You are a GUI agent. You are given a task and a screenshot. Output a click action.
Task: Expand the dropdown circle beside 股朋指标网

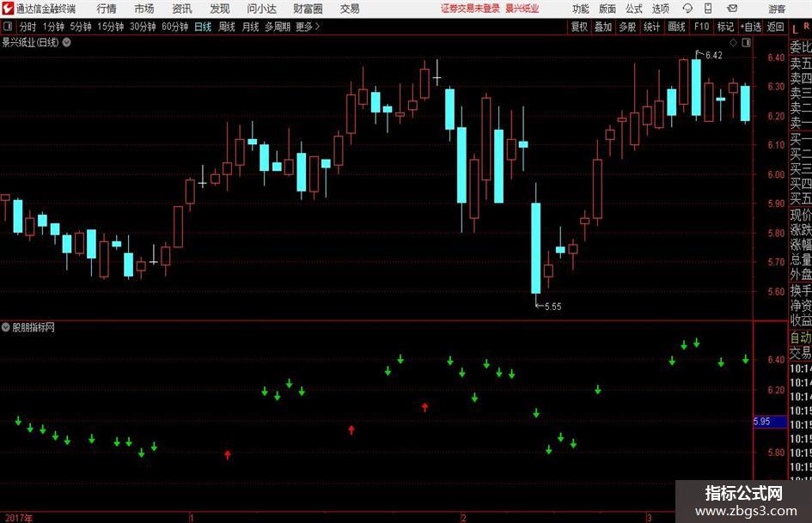pos(6,327)
